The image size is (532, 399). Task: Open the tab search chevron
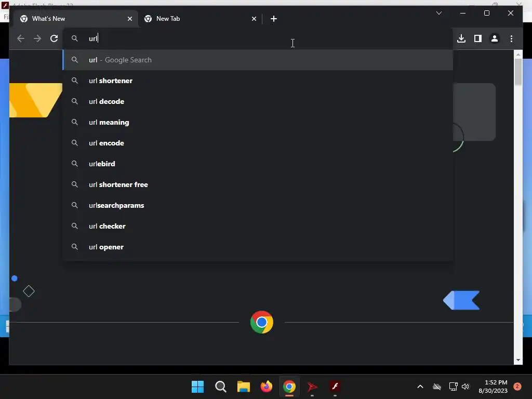pos(438,13)
